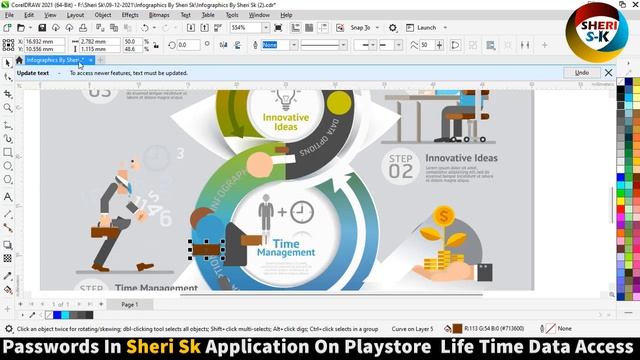Click Mirror horizontally icon
This screenshot has width=640, height=360.
(223, 45)
